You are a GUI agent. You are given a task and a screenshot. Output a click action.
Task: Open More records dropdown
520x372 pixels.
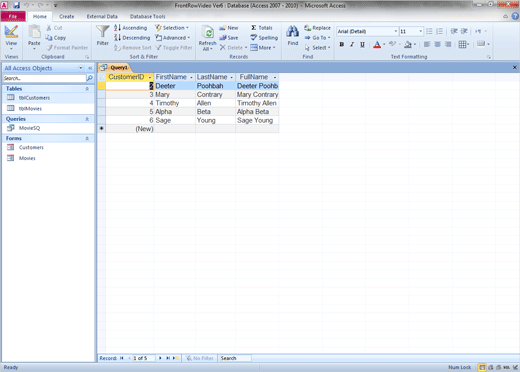pyautogui.click(x=263, y=48)
